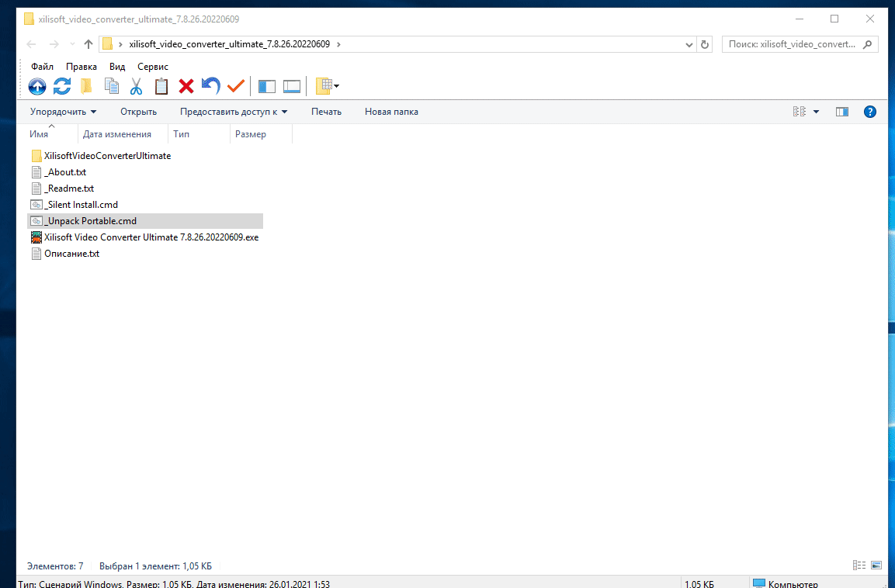Click the change view icon in the command bar
This screenshot has width=895, height=588.
click(799, 112)
